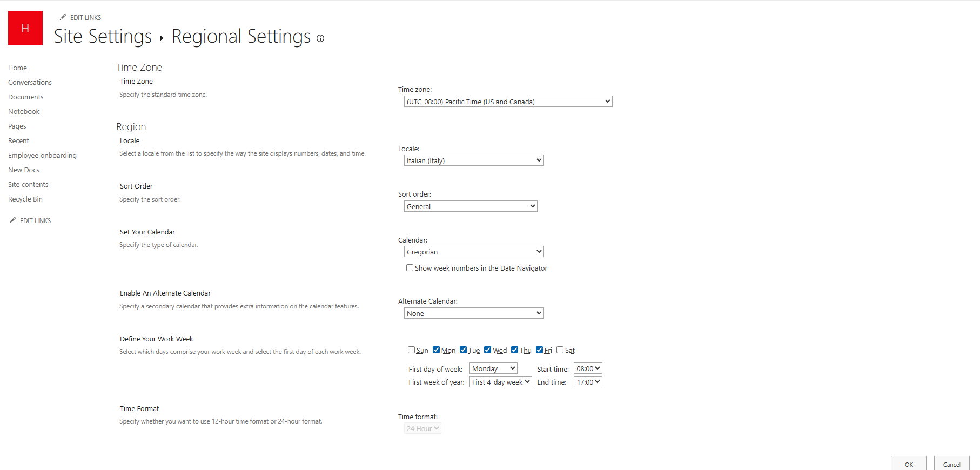
Task: Open the Locale dropdown showing Italian (Italy)
Action: click(x=474, y=160)
